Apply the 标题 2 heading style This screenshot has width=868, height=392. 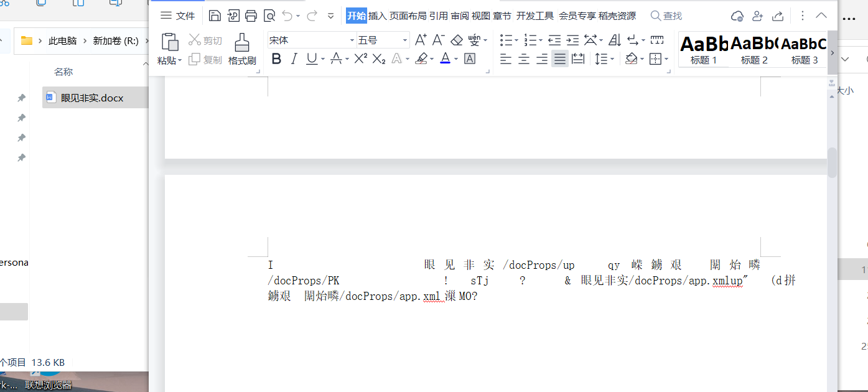(x=754, y=50)
